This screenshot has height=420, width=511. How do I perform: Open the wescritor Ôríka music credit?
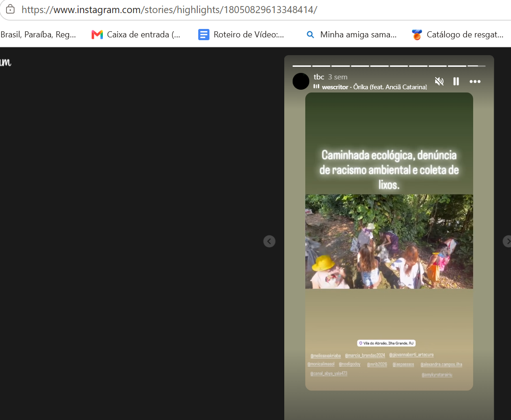point(374,87)
